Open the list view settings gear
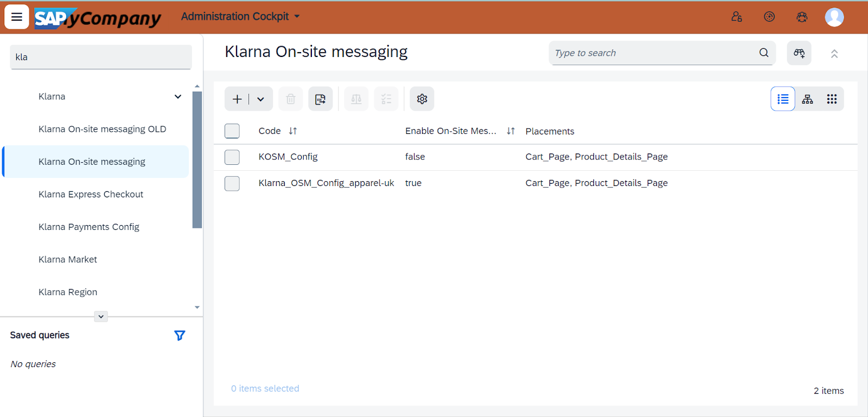Viewport: 868px width, 417px height. 422,99
